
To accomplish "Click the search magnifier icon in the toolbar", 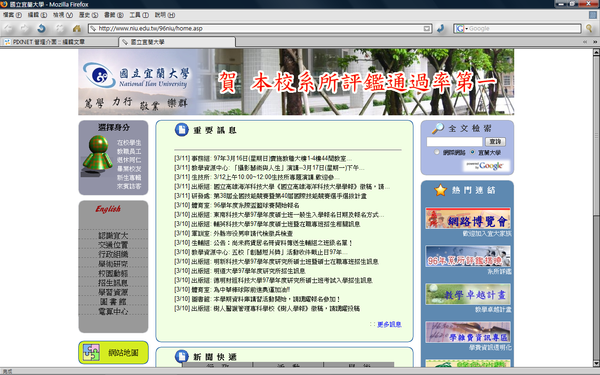I will pos(590,28).
